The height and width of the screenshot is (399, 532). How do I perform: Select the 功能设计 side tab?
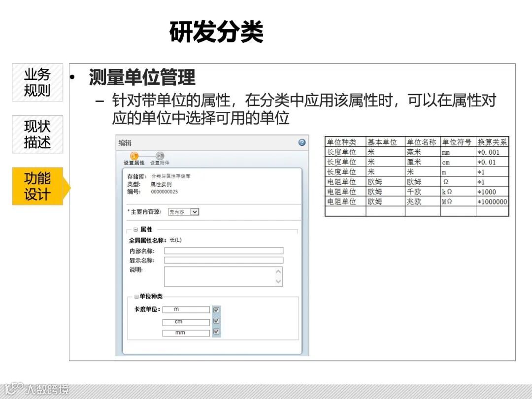click(38, 186)
